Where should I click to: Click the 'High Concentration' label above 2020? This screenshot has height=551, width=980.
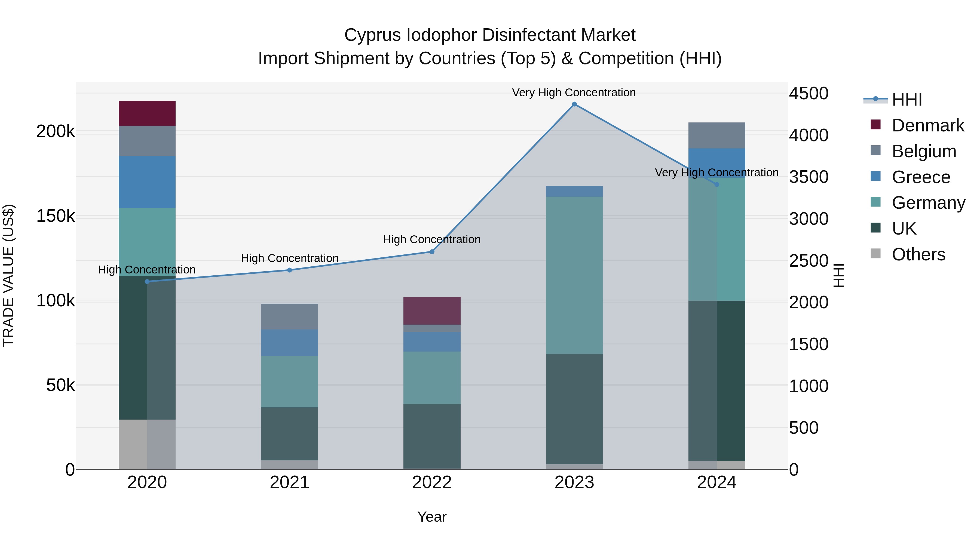pos(147,270)
